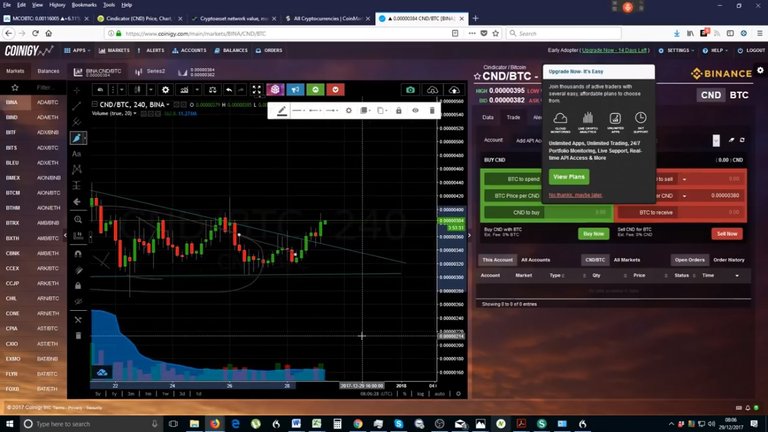Click Sell Now button
This screenshot has height=432, width=768.
(727, 234)
